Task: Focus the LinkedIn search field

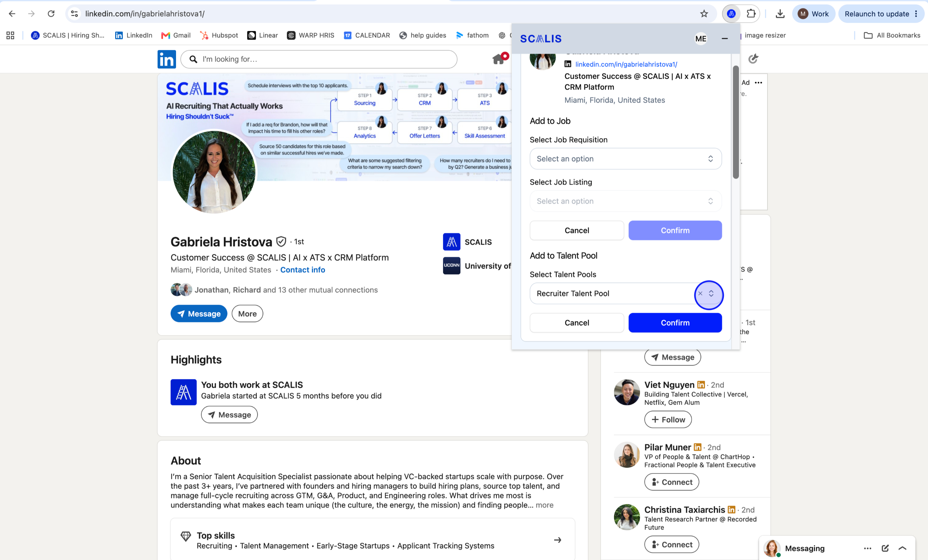Action: coord(319,59)
